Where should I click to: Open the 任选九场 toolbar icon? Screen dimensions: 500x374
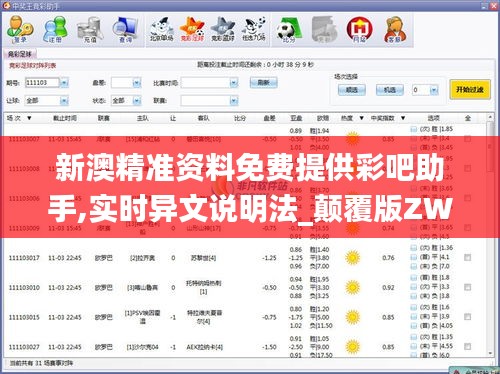pyautogui.click(x=254, y=29)
